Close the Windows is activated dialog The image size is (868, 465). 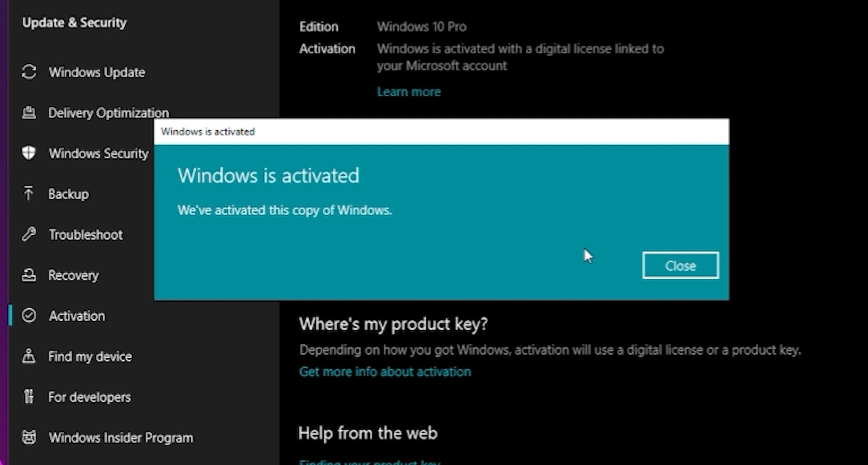click(680, 266)
